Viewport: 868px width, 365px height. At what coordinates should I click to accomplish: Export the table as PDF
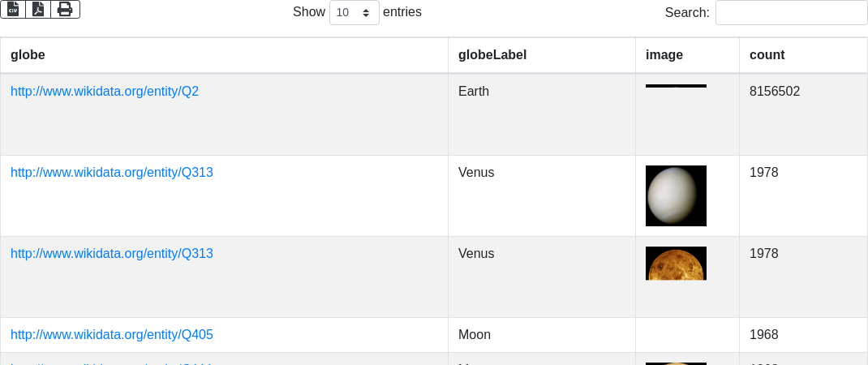click(38, 9)
